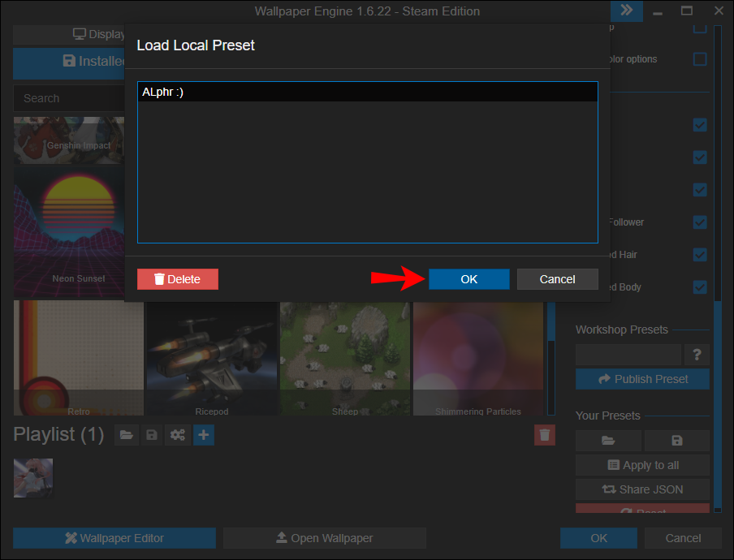Open the Display tab
Image resolution: width=734 pixels, height=560 pixels.
click(69, 34)
